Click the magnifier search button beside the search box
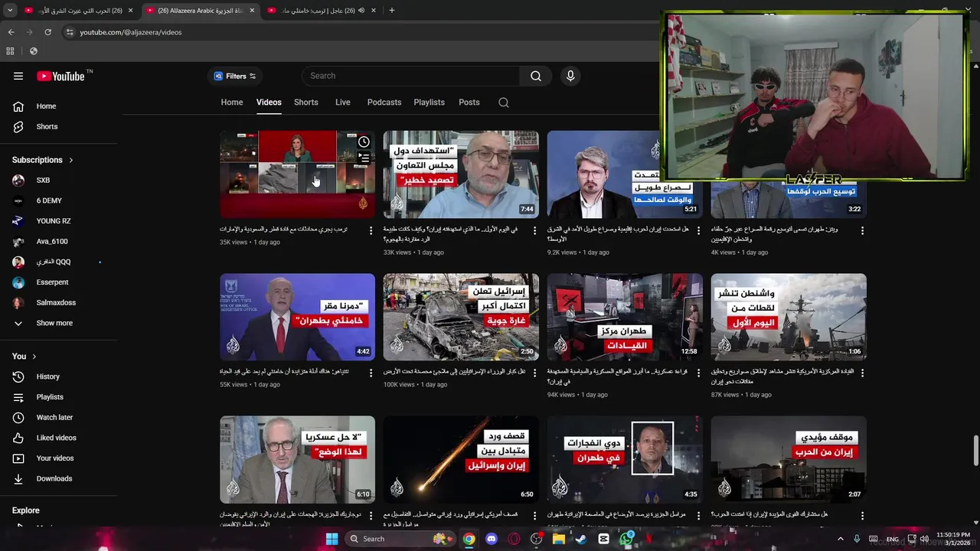Viewport: 980px width, 551px height. pos(536,76)
